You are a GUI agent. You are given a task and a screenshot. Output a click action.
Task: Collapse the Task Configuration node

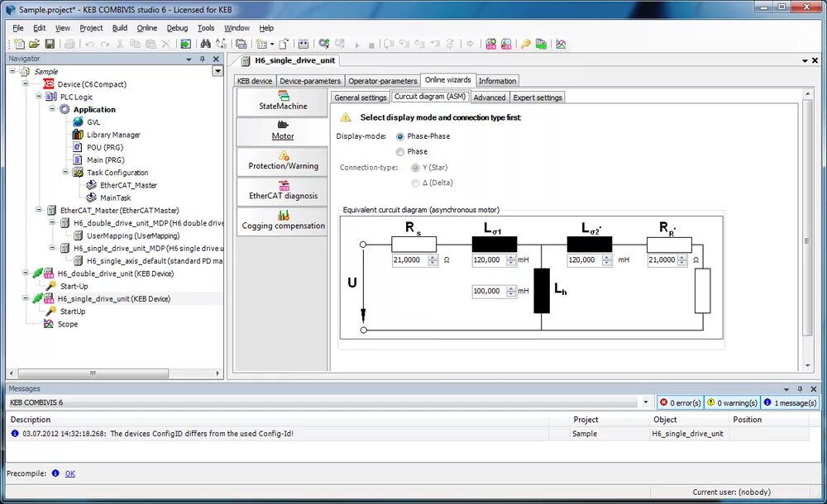(65, 172)
